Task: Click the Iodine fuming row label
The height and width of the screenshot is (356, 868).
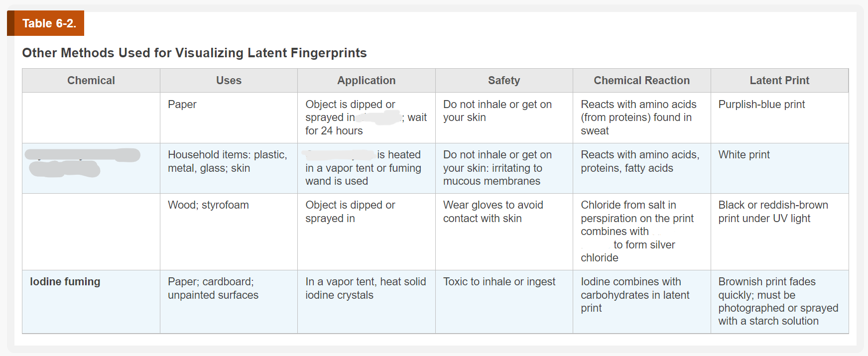Action: (65, 282)
